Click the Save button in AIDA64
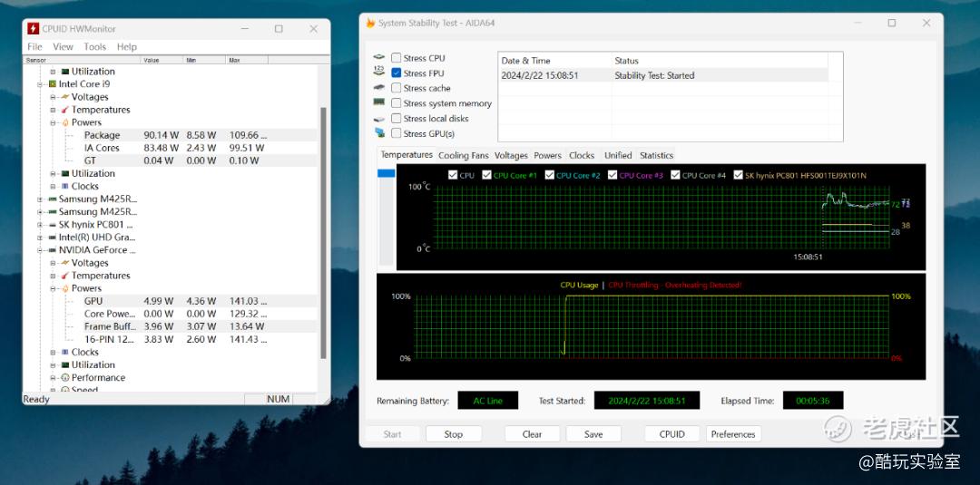980x485 pixels. tap(593, 434)
